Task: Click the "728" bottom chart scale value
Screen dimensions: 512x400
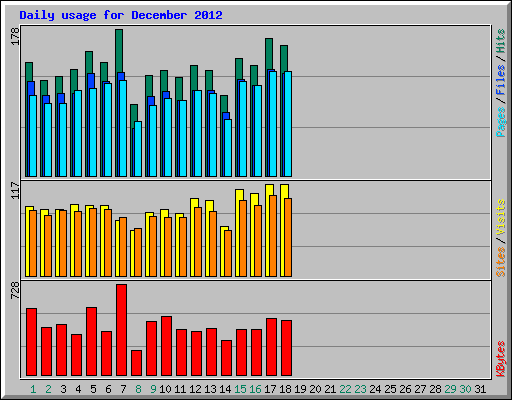Action: coord(15,291)
